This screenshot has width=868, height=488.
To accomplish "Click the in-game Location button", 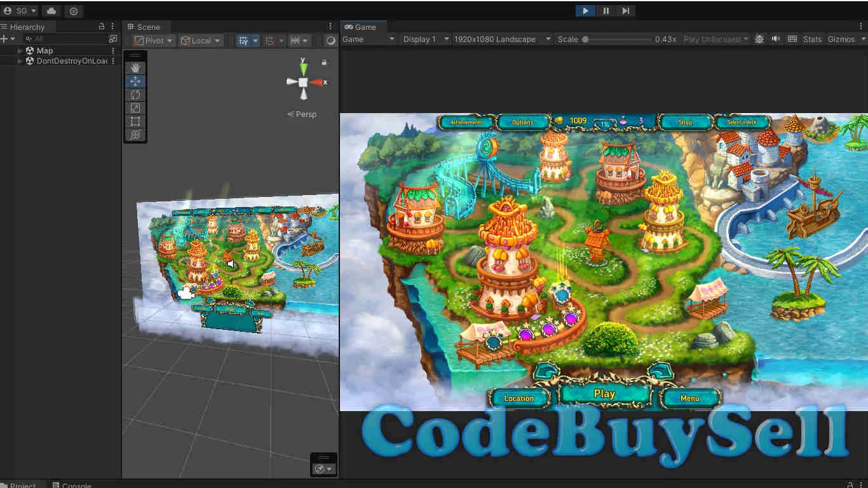I will 519,398.
